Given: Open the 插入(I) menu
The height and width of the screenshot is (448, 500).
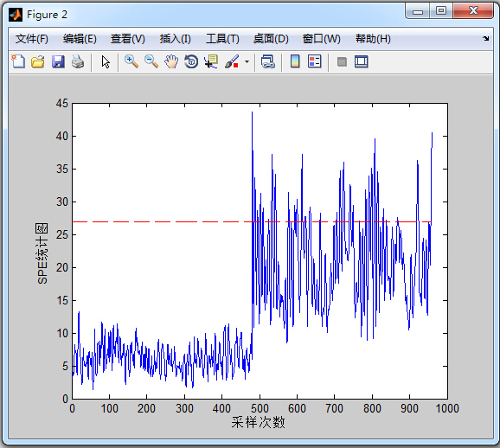Looking at the screenshot, I should click(176, 39).
